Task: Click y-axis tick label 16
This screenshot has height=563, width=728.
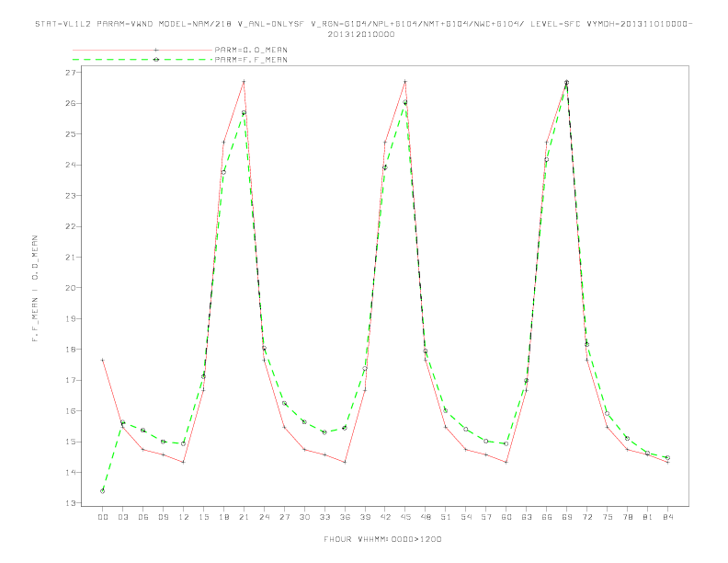Action: coord(70,410)
